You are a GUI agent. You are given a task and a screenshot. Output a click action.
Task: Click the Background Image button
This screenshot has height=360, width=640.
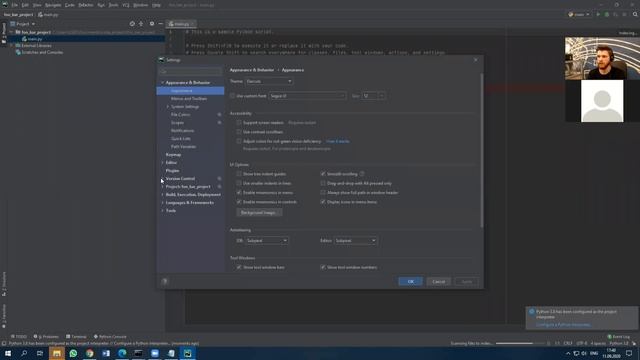259,213
